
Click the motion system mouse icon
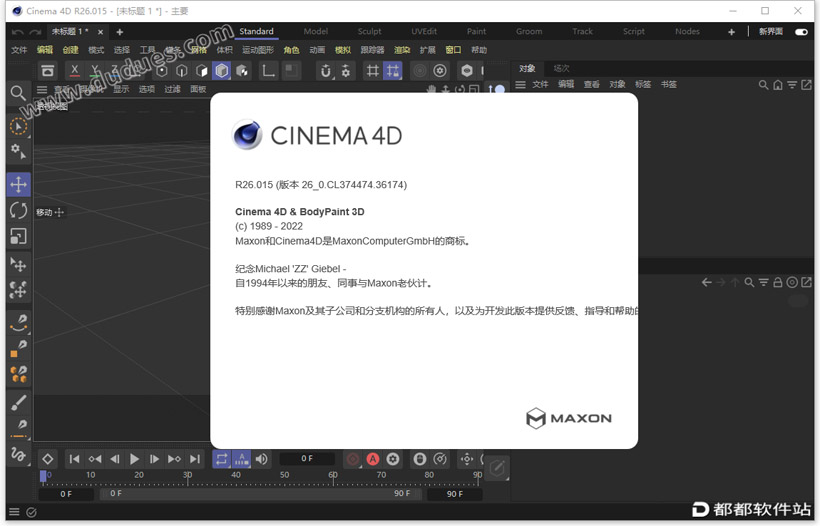[419, 459]
